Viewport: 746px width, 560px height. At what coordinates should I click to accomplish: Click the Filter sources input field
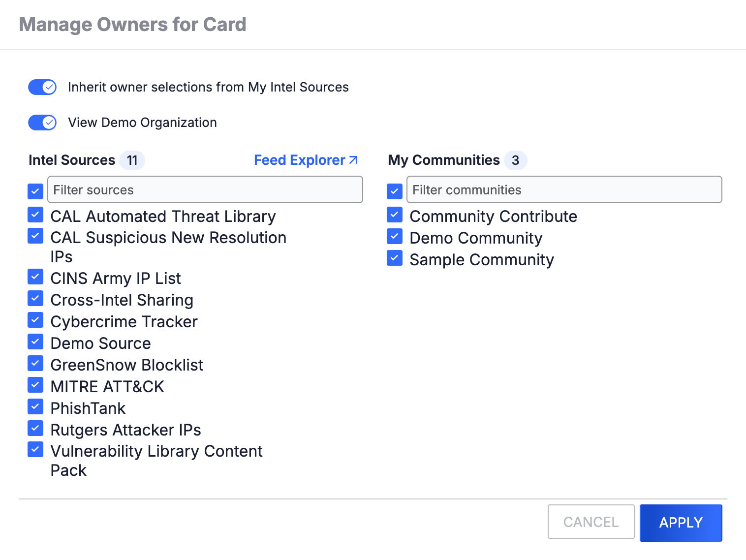[x=205, y=189]
